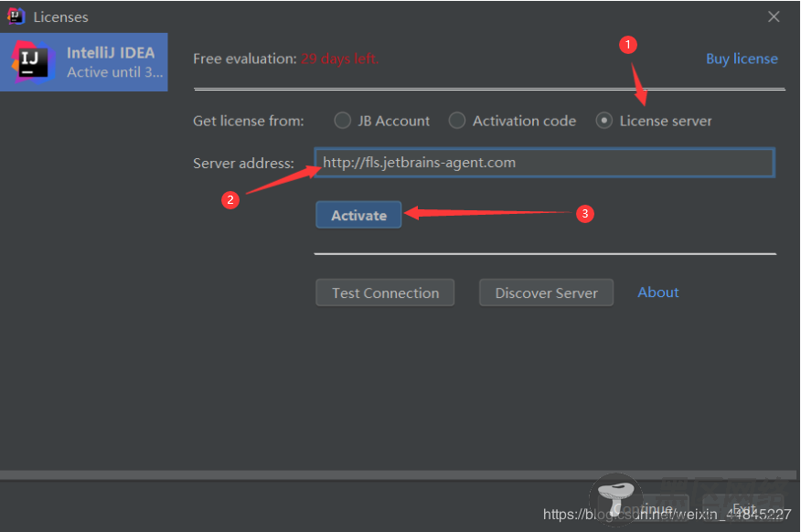Click the 'Server address:' label
This screenshot has width=801, height=532.
243,164
